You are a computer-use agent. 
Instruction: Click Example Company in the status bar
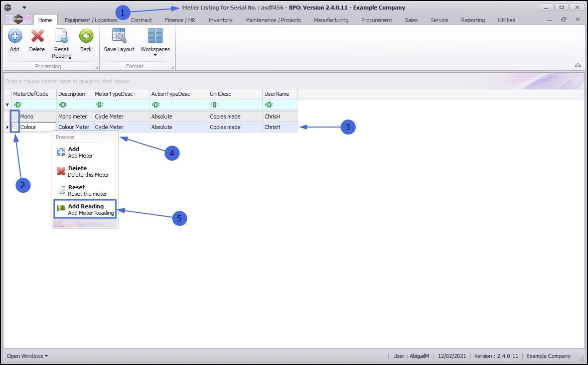click(x=548, y=355)
